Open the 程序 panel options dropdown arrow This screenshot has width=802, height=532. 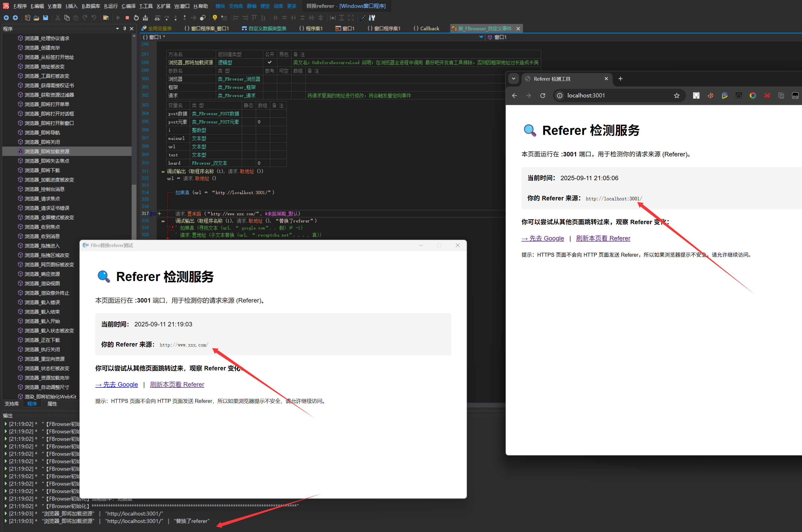(117, 29)
